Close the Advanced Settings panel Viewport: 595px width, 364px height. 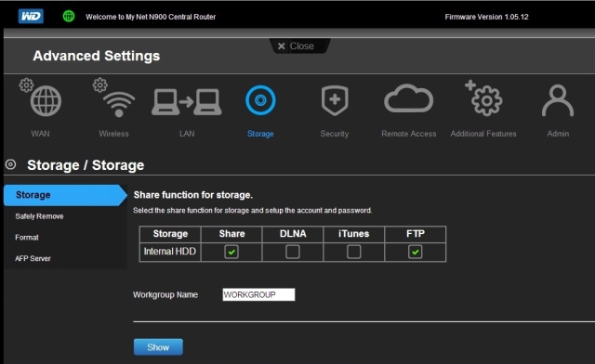[299, 46]
